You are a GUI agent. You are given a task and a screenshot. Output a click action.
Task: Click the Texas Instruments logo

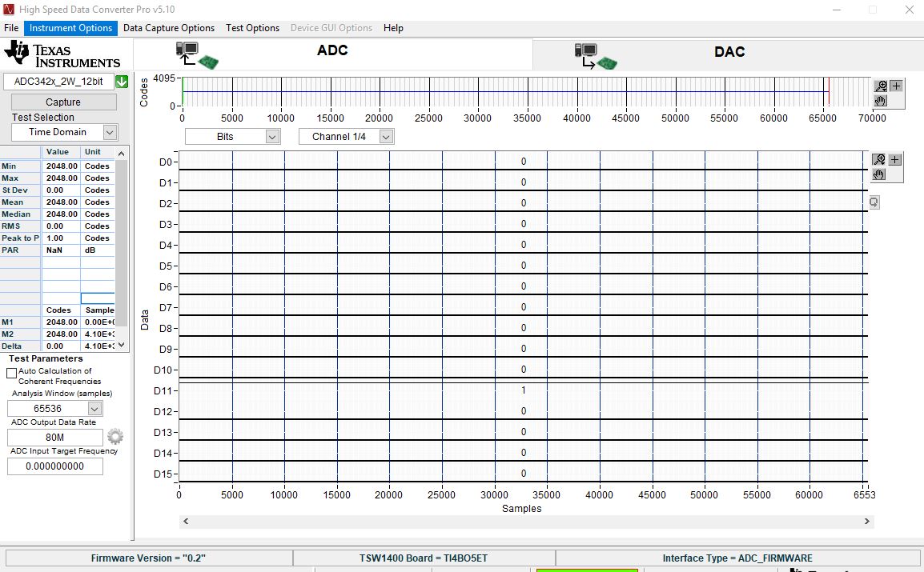[62, 54]
